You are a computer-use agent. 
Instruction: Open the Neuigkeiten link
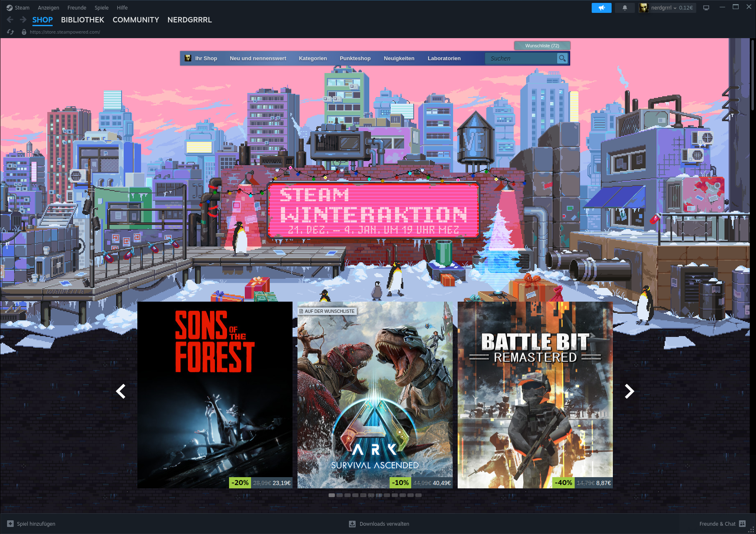(399, 59)
